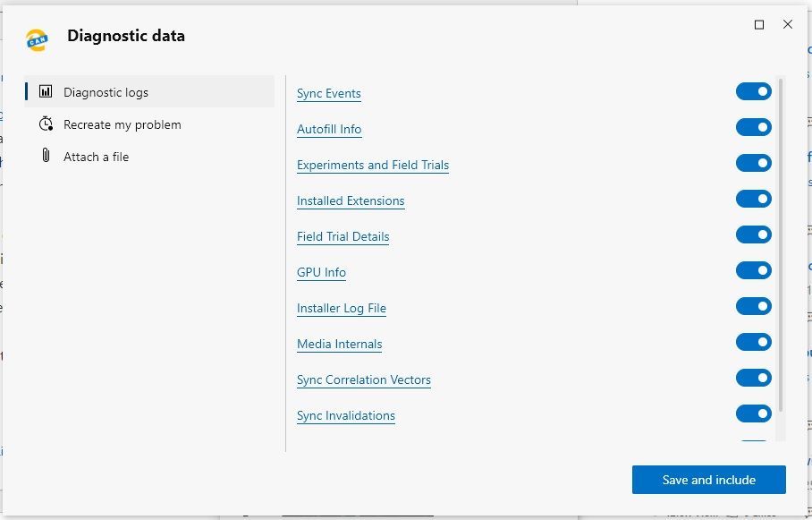Maximize the Diagnostic data dialog
Viewport: 812px width, 520px height.
tap(759, 24)
